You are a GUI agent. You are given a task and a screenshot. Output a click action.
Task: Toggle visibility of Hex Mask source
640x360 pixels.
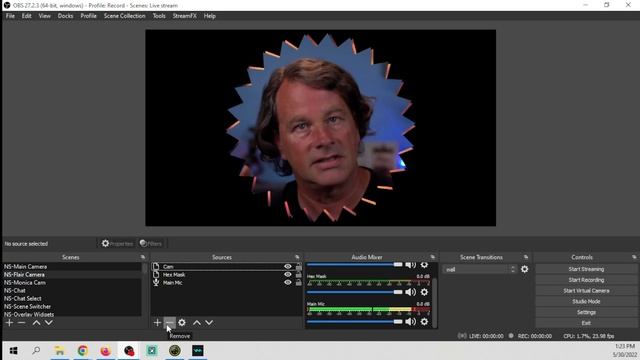[288, 275]
